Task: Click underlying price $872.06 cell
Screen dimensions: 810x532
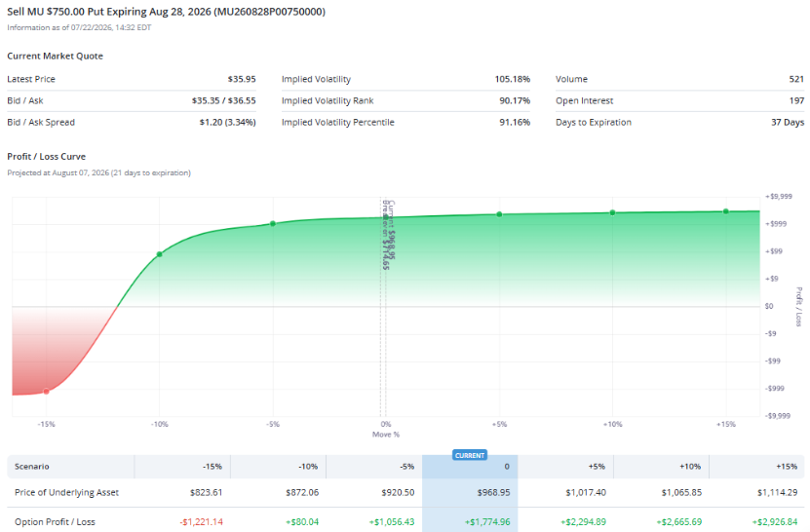Action: click(x=302, y=492)
